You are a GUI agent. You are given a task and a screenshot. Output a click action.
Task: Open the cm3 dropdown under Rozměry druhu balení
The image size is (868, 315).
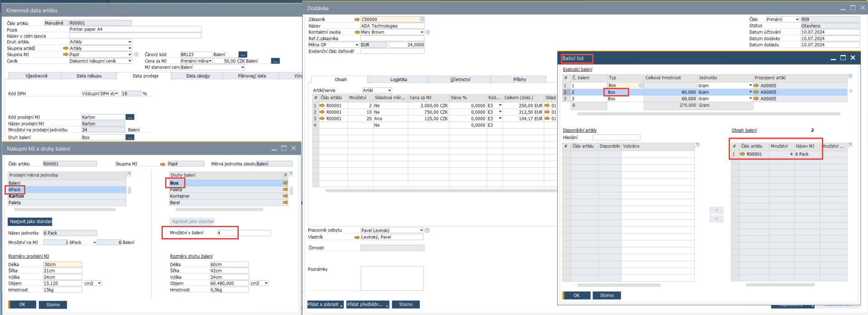point(266,283)
